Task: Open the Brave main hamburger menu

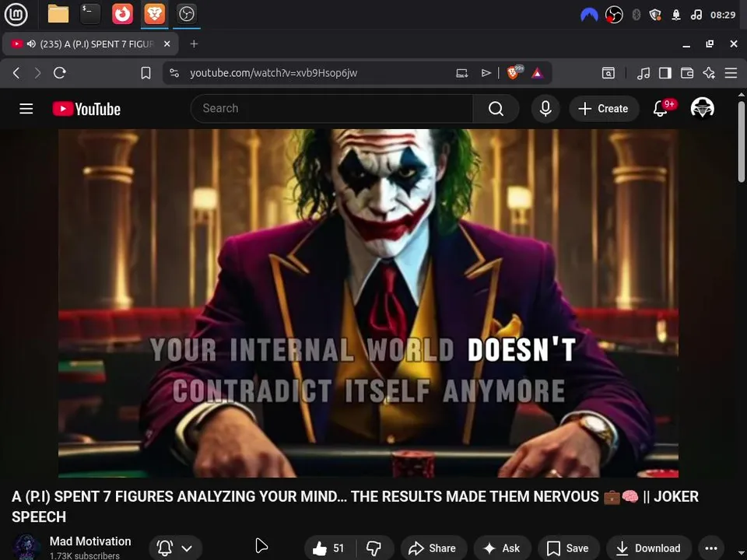Action: click(x=731, y=73)
